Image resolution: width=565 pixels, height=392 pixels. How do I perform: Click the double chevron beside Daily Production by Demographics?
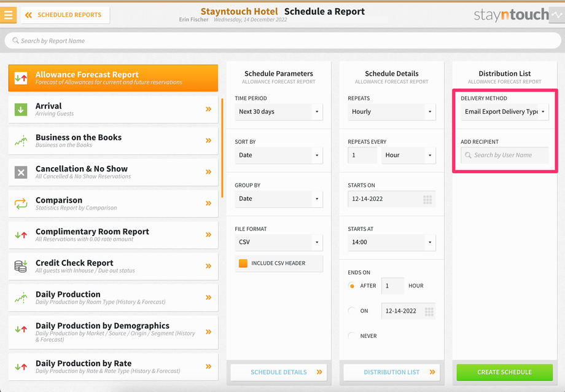[208, 332]
